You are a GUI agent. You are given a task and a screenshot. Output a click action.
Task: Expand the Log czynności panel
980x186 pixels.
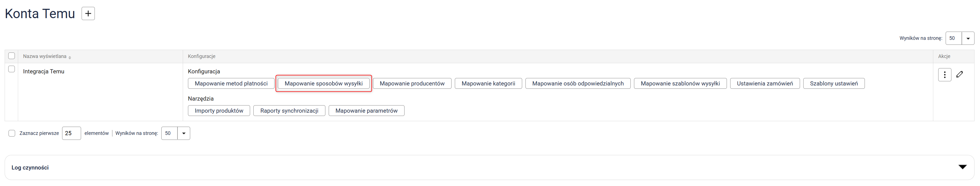pos(962,167)
